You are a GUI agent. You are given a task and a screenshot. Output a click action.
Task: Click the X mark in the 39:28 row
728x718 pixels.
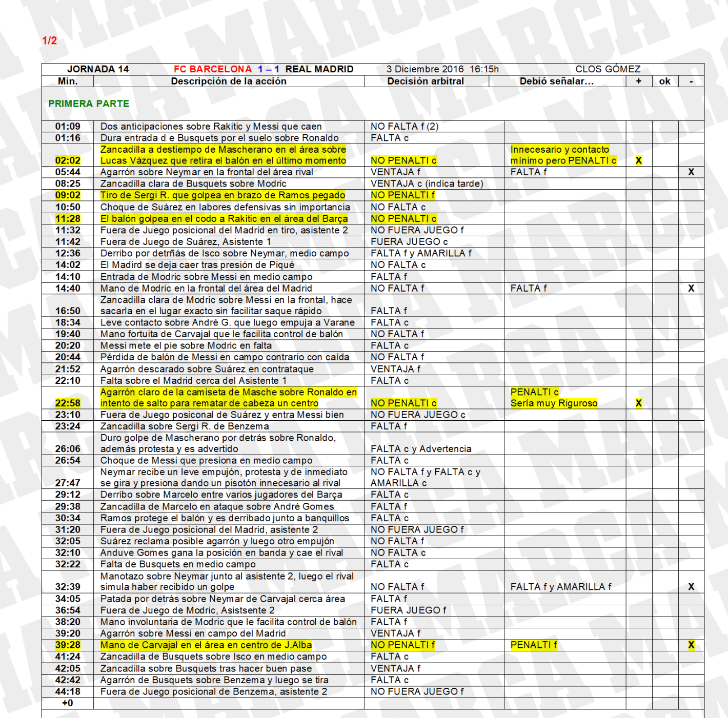point(691,645)
